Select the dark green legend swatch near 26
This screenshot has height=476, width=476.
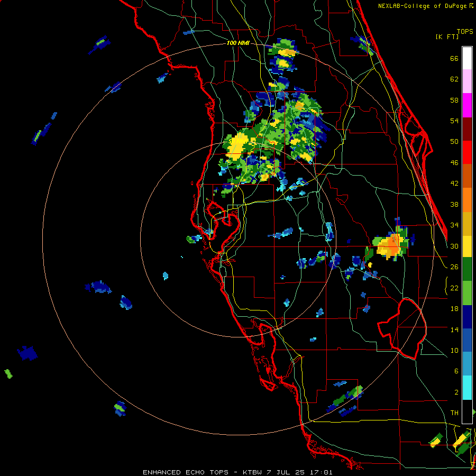coord(467,269)
